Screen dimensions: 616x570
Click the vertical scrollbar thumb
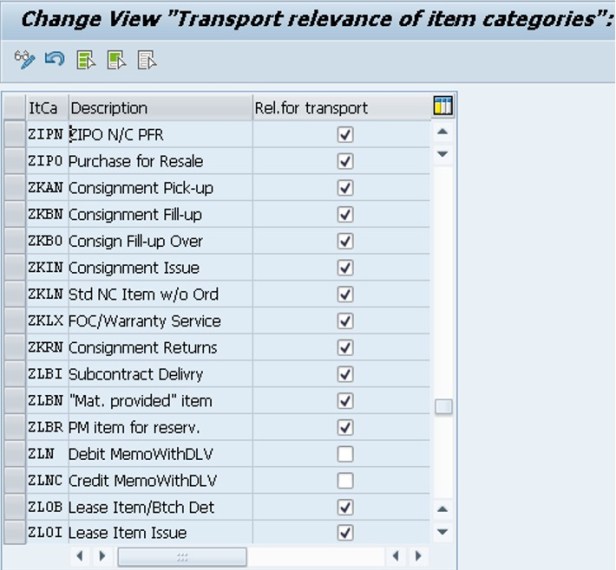[443, 407]
